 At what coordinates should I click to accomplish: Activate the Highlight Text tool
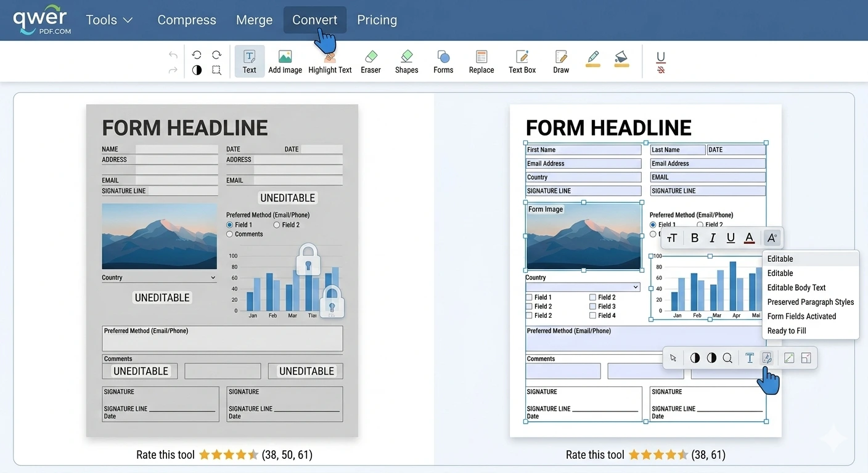pos(330,62)
